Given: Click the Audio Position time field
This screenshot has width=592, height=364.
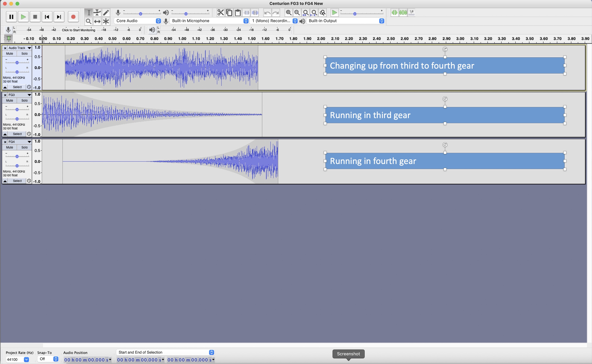Looking at the screenshot, I should 88,360.
